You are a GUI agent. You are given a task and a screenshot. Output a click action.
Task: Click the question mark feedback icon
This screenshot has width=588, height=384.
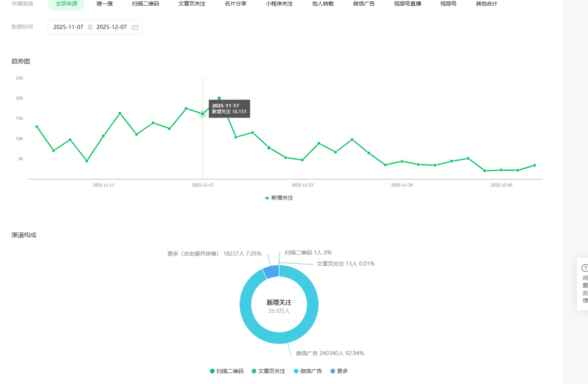coord(585,268)
